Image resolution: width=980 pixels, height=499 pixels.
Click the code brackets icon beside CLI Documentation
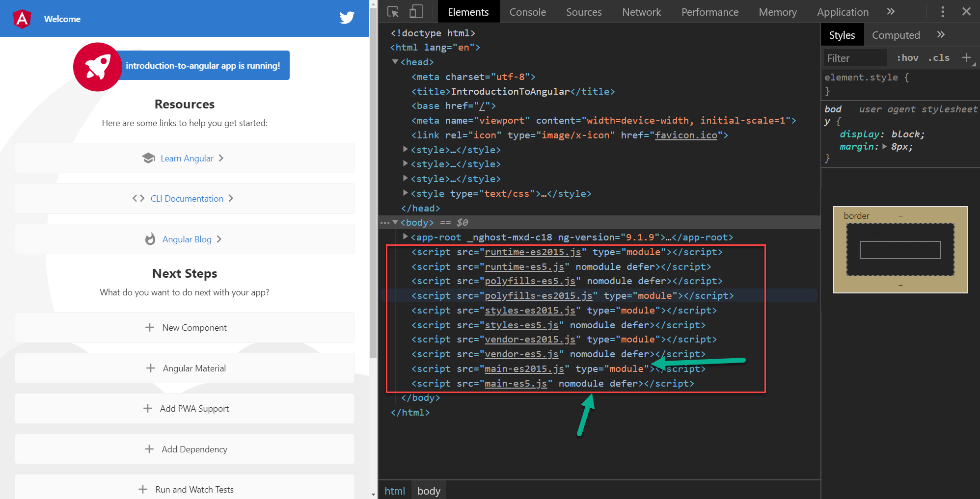[138, 198]
